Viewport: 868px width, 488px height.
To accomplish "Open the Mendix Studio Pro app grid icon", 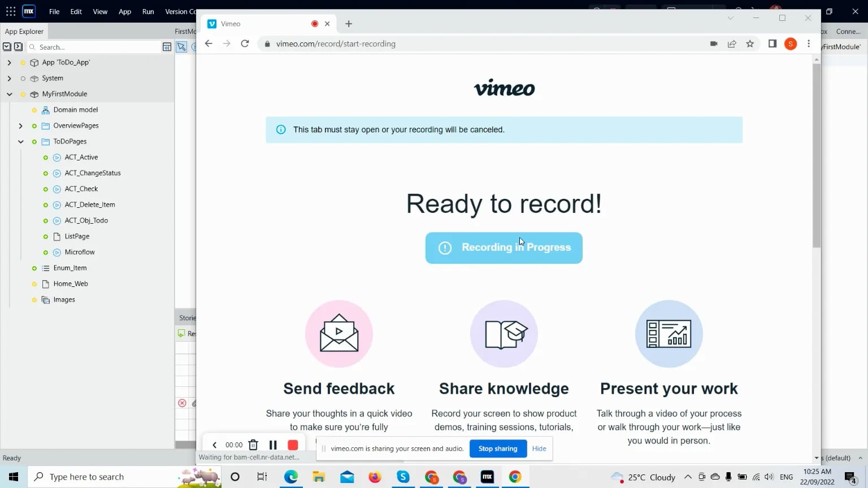I will click(11, 11).
